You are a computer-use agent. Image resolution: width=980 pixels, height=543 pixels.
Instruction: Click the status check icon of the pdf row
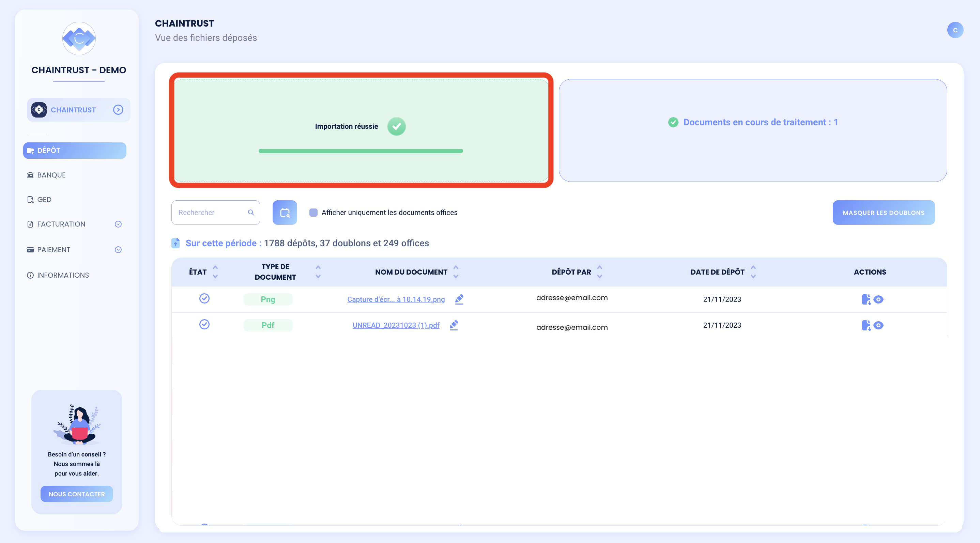point(204,324)
